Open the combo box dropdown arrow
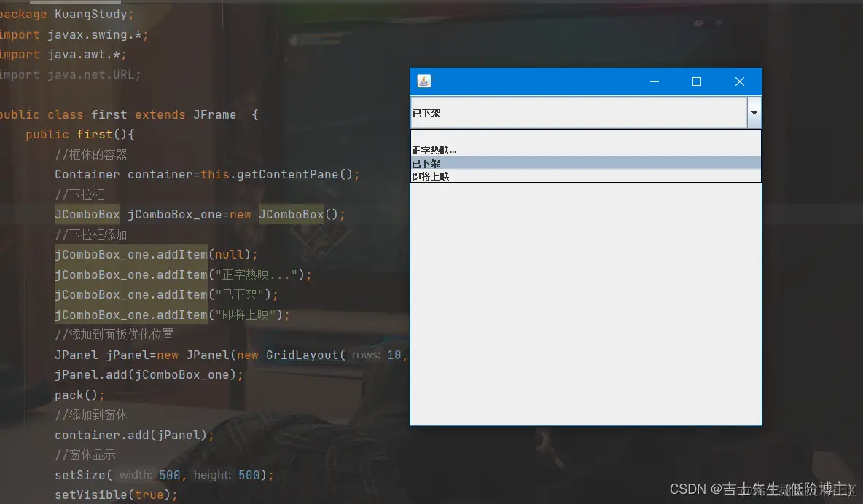The width and height of the screenshot is (863, 504). click(x=754, y=112)
